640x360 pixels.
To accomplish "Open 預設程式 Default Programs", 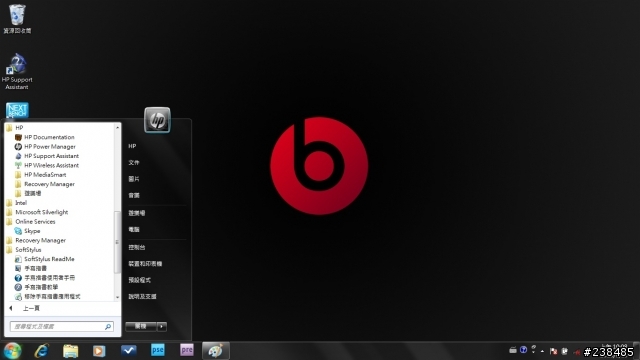I will [139, 280].
